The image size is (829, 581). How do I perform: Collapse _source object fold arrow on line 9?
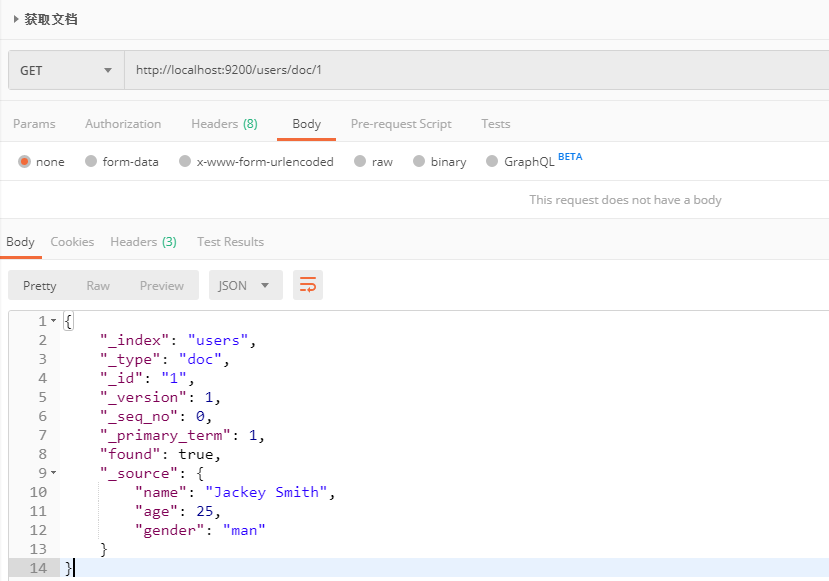53,473
